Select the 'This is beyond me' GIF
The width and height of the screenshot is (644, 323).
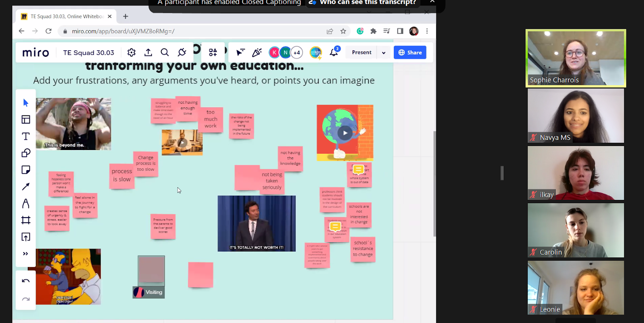pos(73,124)
